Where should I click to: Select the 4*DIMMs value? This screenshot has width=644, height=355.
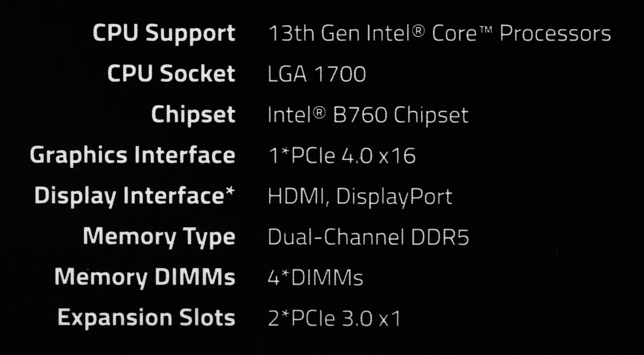(x=316, y=278)
